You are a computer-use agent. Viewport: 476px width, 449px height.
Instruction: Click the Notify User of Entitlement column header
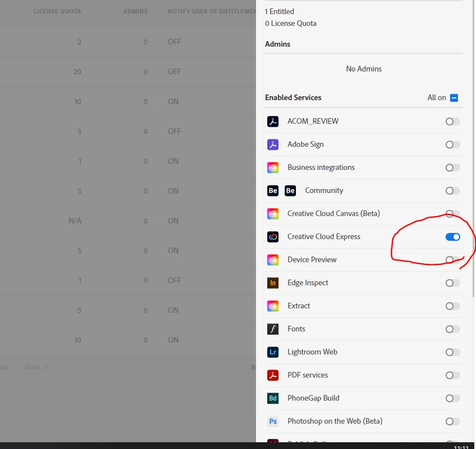click(212, 12)
